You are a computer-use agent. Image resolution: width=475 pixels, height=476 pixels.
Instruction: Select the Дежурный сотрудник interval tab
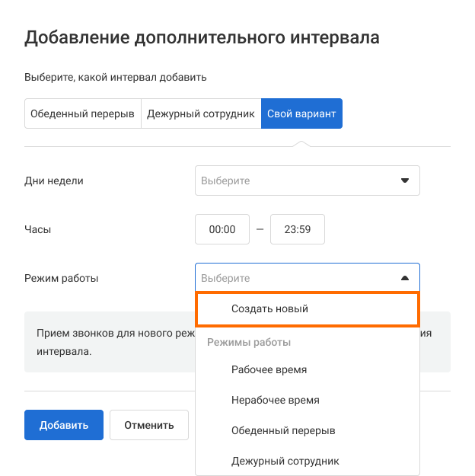pyautogui.click(x=201, y=113)
